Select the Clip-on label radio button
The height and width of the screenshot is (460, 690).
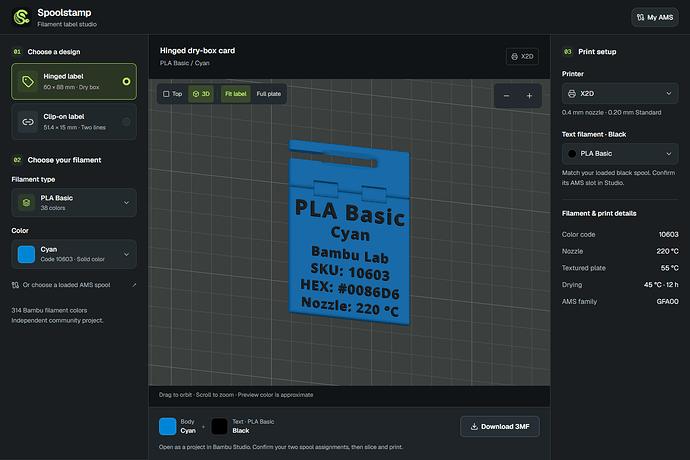tap(126, 122)
